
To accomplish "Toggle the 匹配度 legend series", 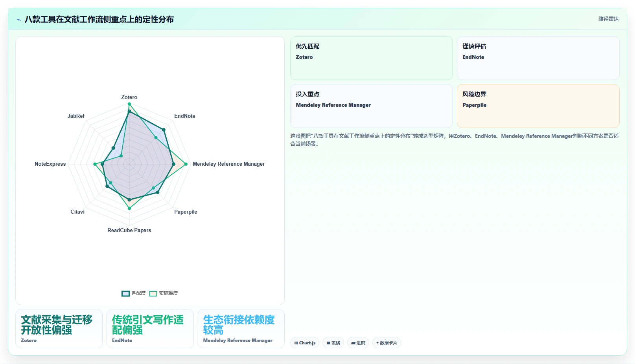I will point(134,293).
